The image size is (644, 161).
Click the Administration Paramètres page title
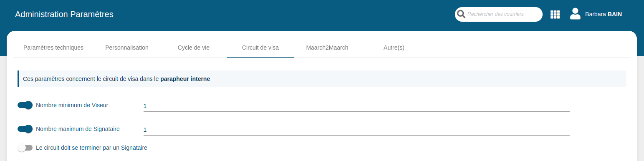pos(64,14)
